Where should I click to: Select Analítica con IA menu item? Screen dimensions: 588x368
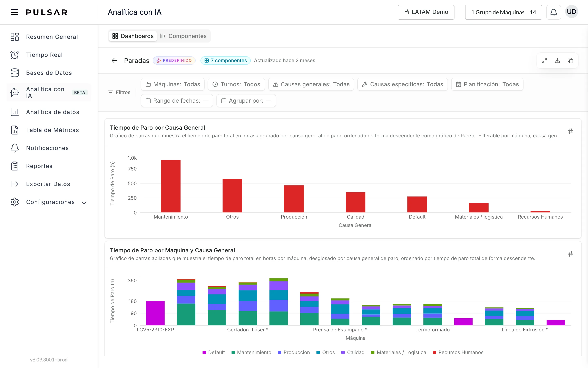49,92
